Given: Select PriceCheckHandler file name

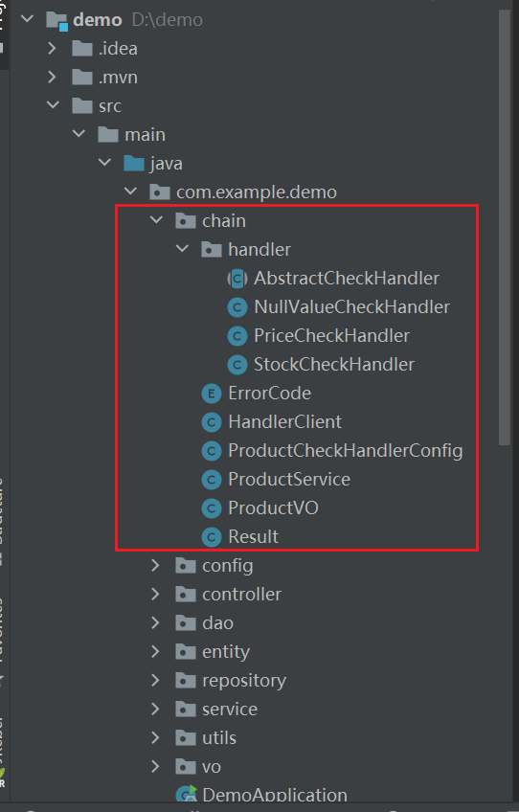Looking at the screenshot, I should click(331, 335).
